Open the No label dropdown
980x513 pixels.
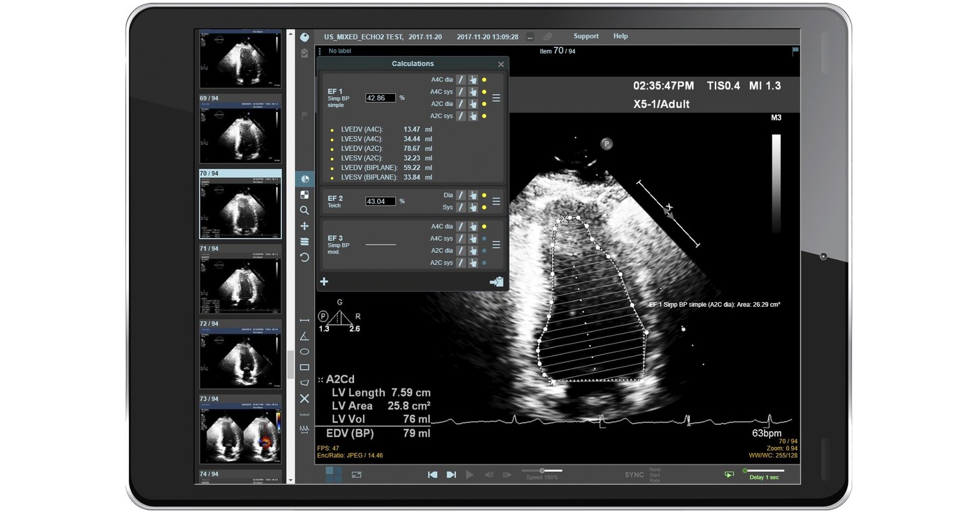[x=339, y=51]
